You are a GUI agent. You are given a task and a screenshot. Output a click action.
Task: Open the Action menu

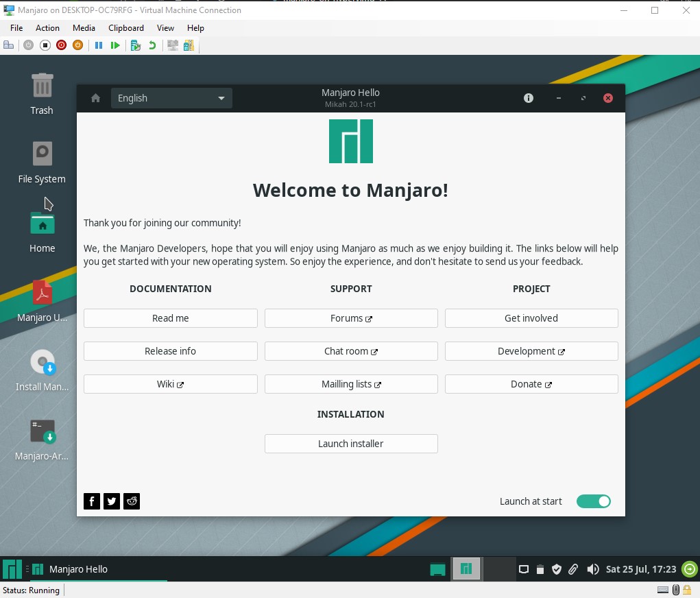(x=47, y=28)
